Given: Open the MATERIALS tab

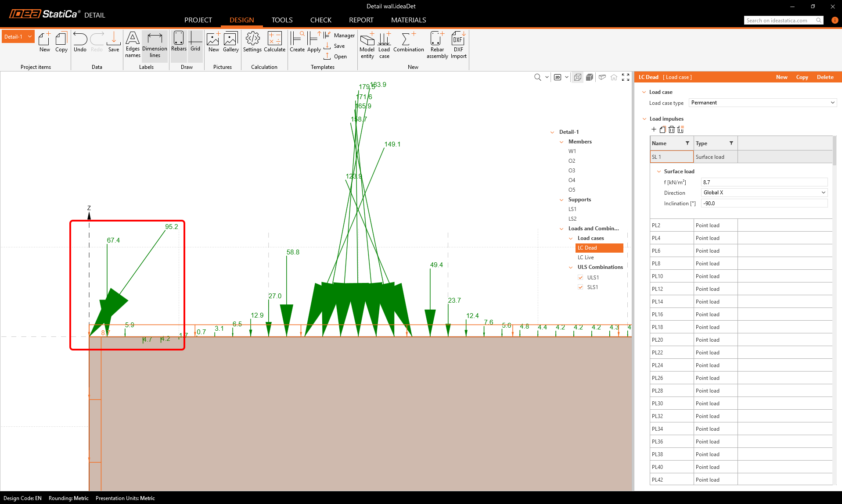Looking at the screenshot, I should click(408, 20).
